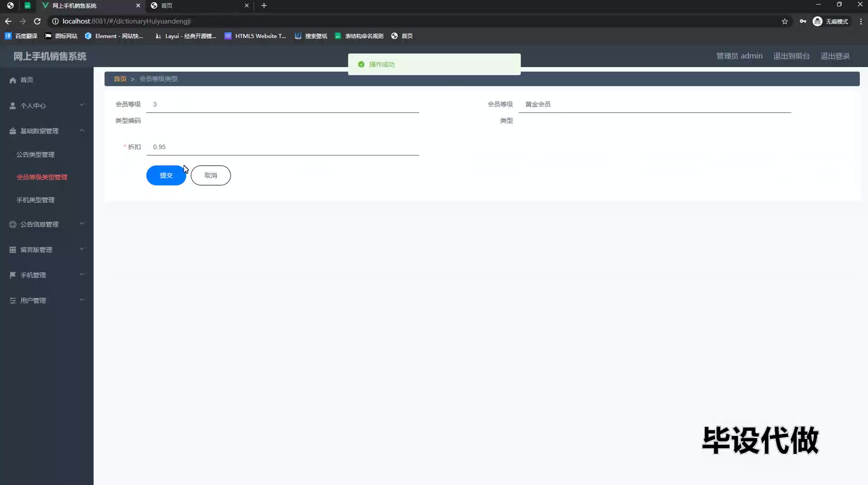Expand the 手机管理 chevron
This screenshot has height=485, width=868.
82,274
